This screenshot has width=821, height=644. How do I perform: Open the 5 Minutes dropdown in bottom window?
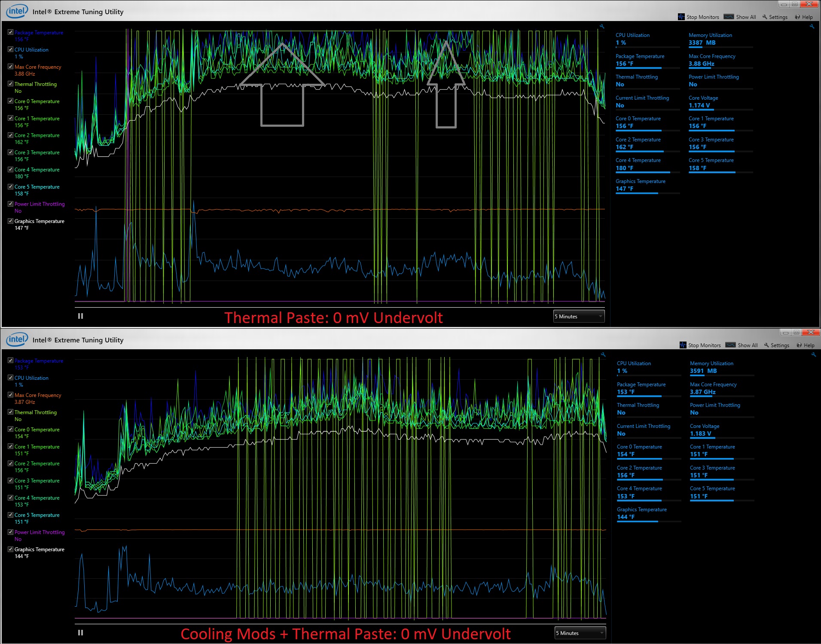pos(580,633)
